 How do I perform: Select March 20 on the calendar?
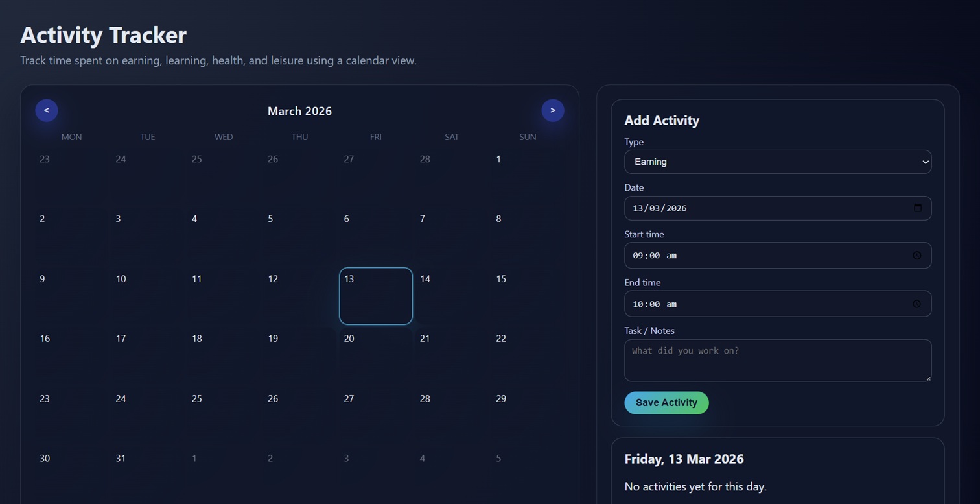coord(376,355)
